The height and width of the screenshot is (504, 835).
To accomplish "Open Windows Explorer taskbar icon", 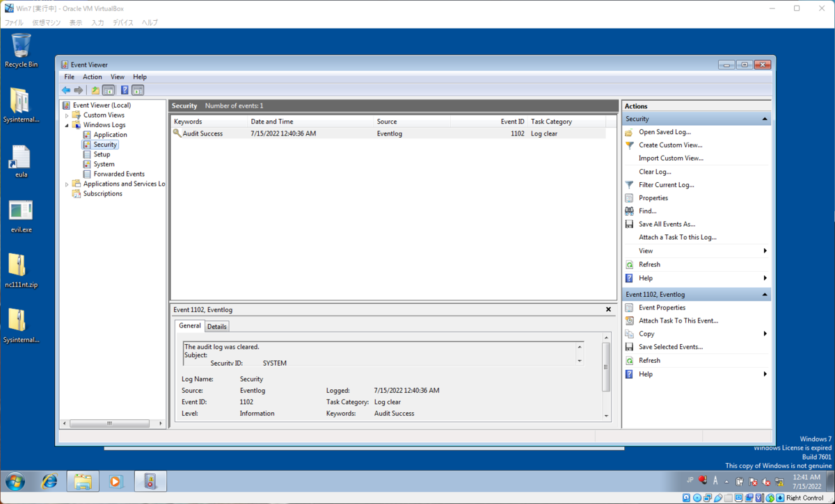I will [82, 481].
